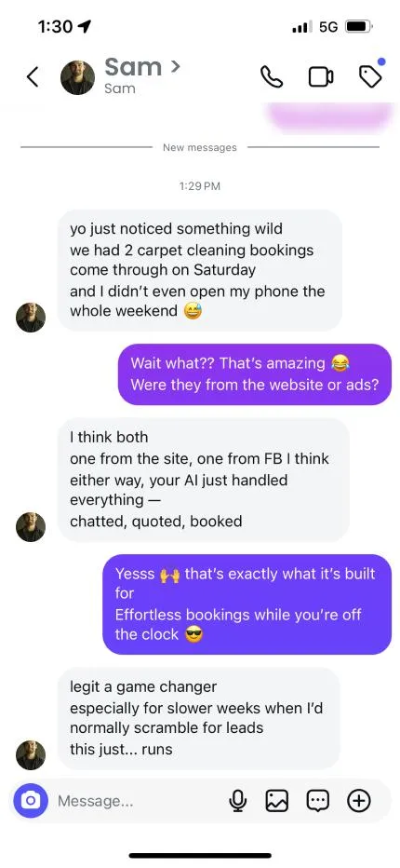Tap the Sam username subtitle in the header
This screenshot has height=868, width=400.
119,88
